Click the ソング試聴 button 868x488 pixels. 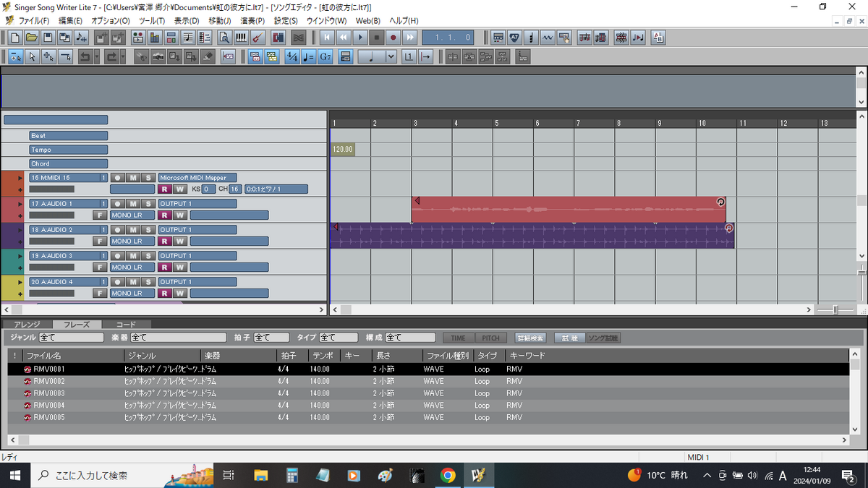(x=603, y=338)
